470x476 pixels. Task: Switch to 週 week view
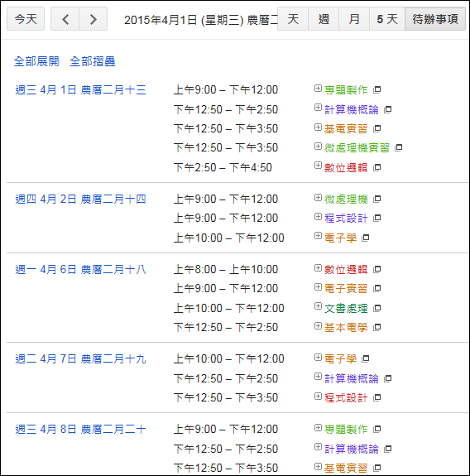[x=324, y=19]
